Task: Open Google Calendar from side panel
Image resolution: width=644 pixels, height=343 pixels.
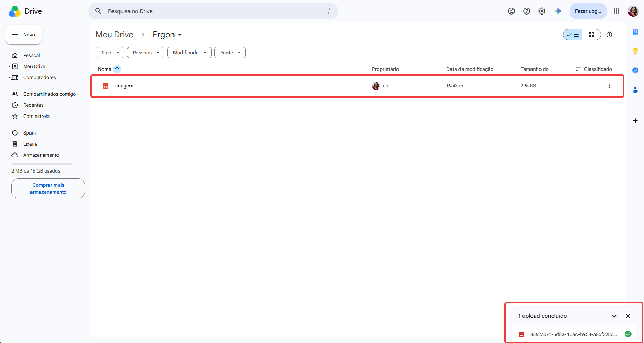Action: [x=635, y=32]
